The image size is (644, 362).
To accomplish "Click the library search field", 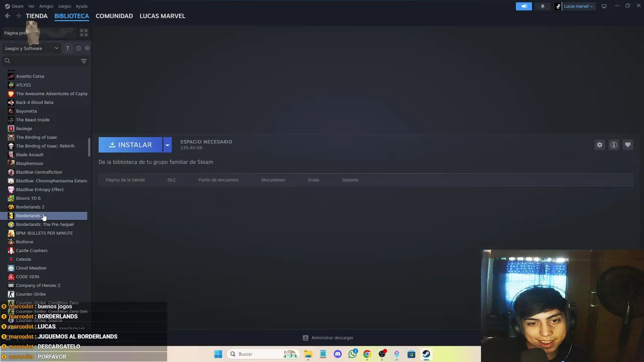I will coord(40,61).
